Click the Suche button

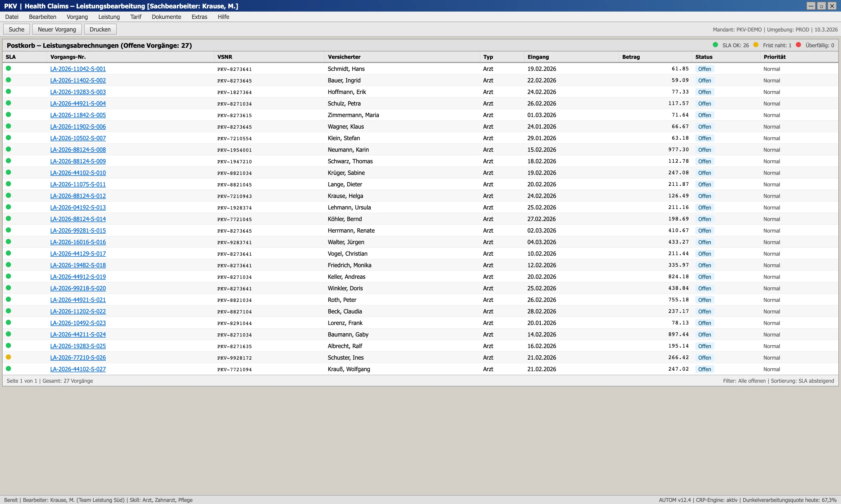16,29
